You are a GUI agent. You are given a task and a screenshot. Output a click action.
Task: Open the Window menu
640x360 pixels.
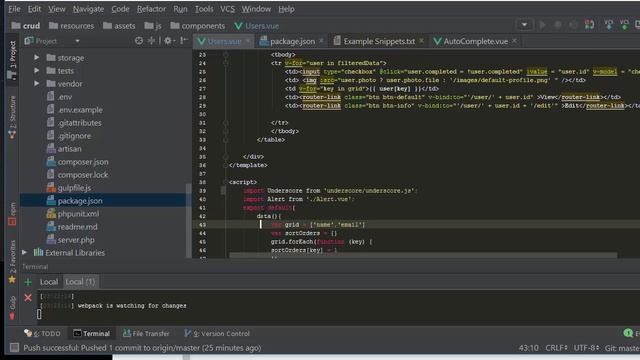tap(256, 9)
